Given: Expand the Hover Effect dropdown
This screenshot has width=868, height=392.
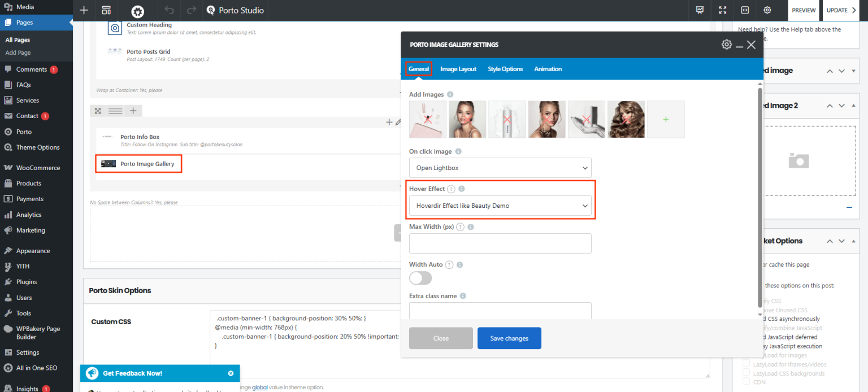Looking at the screenshot, I should [500, 206].
